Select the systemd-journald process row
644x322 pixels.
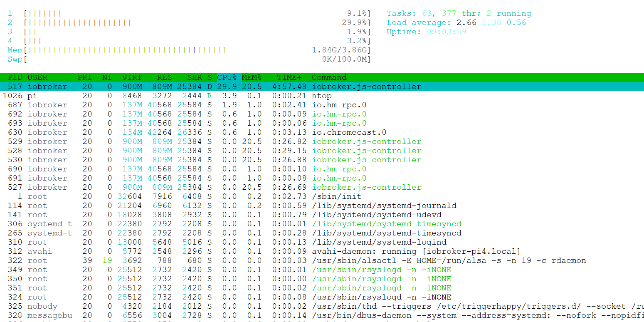click(x=322, y=206)
